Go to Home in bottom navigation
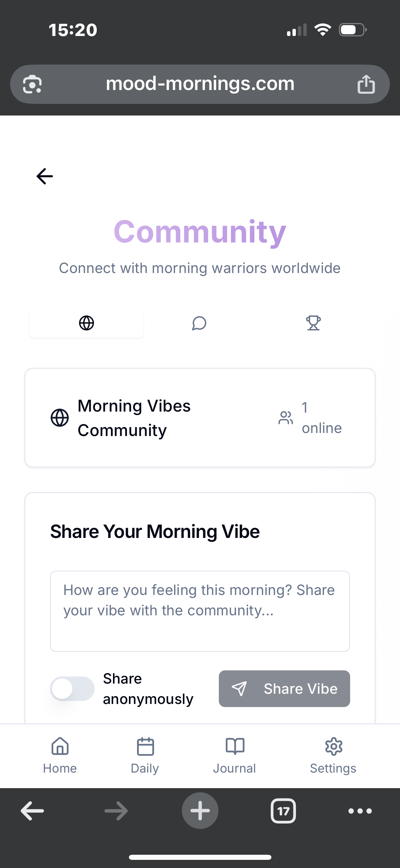 coord(60,755)
